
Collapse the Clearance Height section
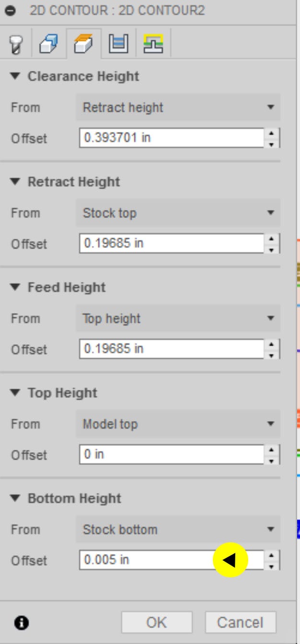tap(16, 76)
